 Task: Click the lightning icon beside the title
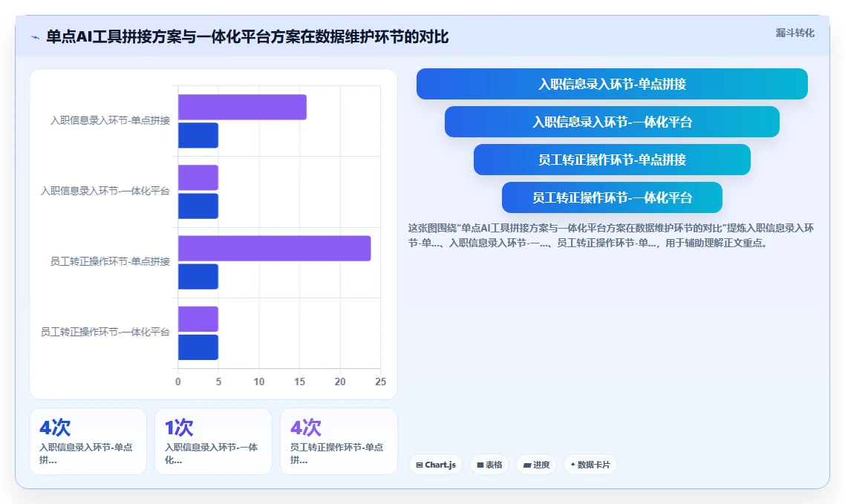(36, 37)
